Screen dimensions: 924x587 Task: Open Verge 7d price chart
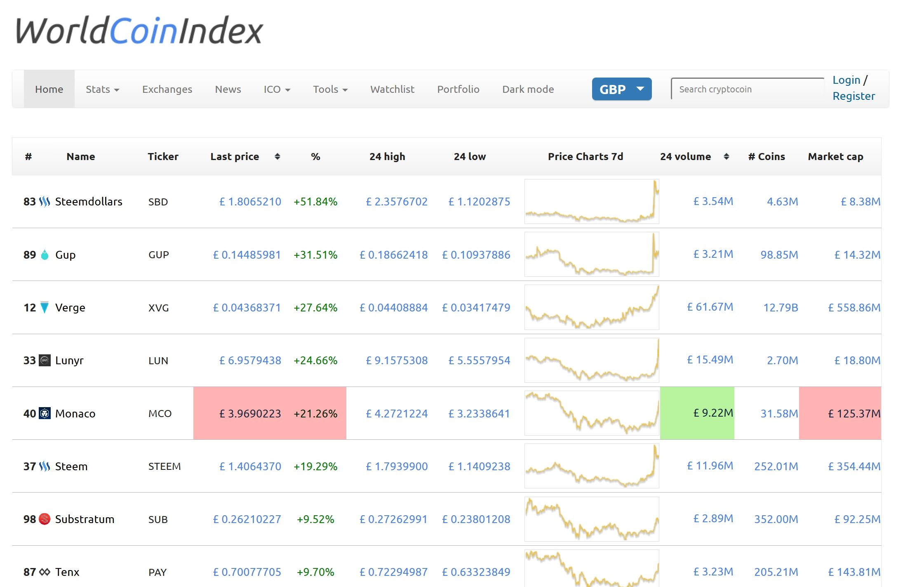pyautogui.click(x=592, y=307)
